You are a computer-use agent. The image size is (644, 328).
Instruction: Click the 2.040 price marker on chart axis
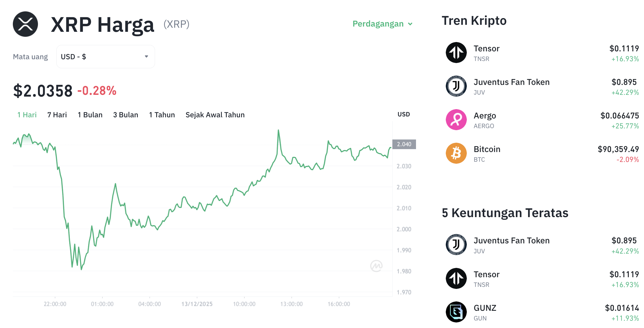pyautogui.click(x=404, y=144)
